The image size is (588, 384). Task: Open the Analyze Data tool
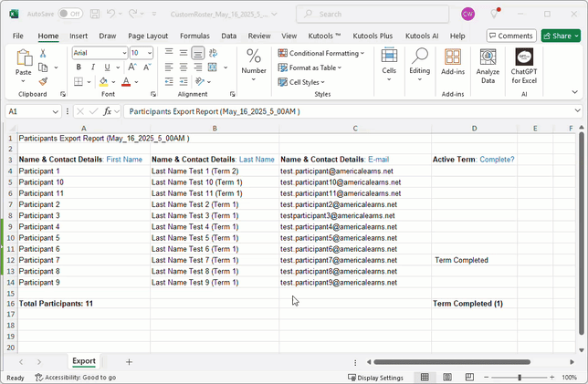click(488, 66)
